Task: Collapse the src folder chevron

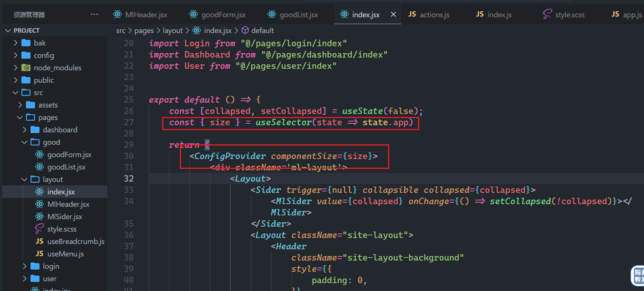Action: tap(15, 92)
